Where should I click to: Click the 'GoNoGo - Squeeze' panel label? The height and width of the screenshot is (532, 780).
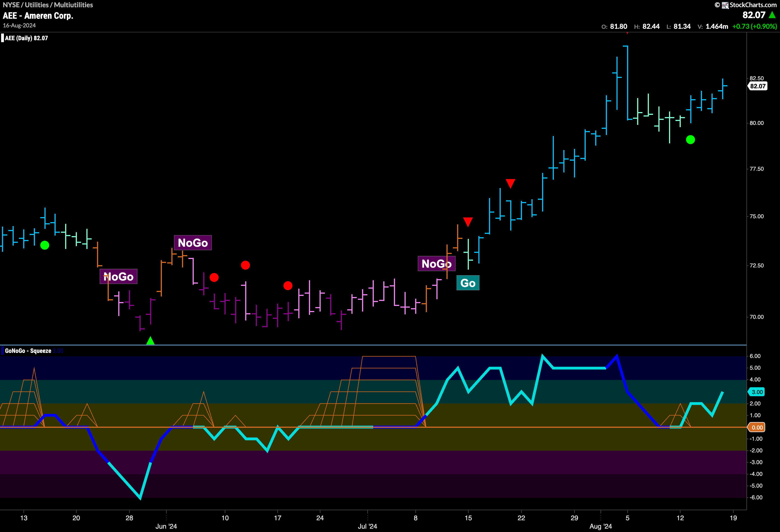coord(28,351)
